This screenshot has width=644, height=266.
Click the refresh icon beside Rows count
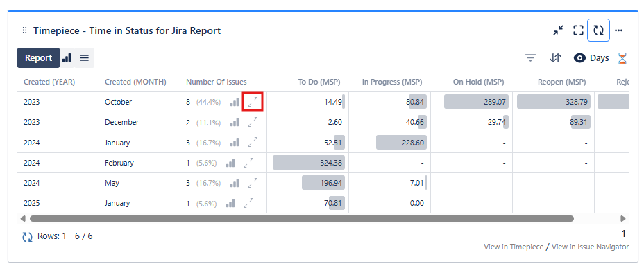click(27, 236)
